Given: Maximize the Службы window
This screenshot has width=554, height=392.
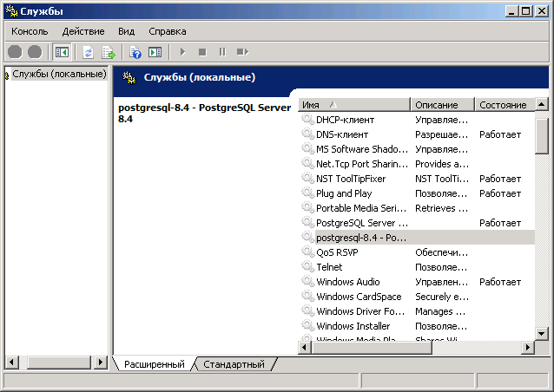Looking at the screenshot, I should [526, 11].
